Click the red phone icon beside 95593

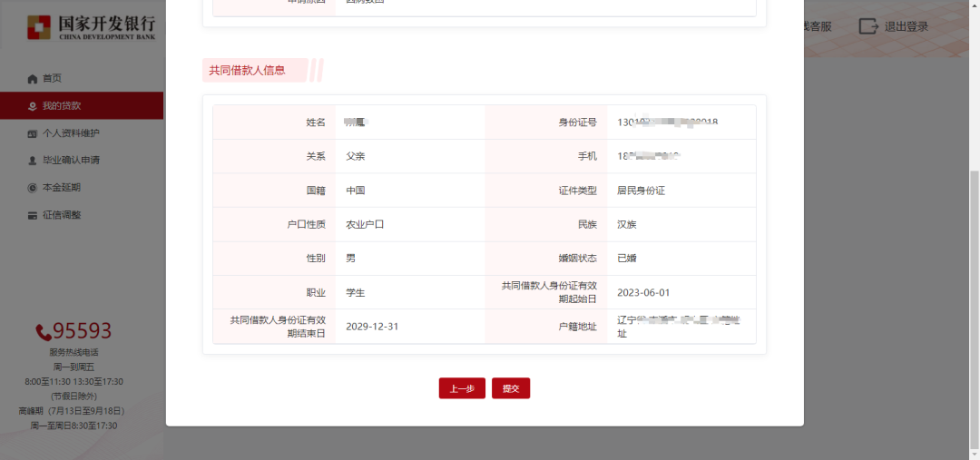[x=43, y=332]
